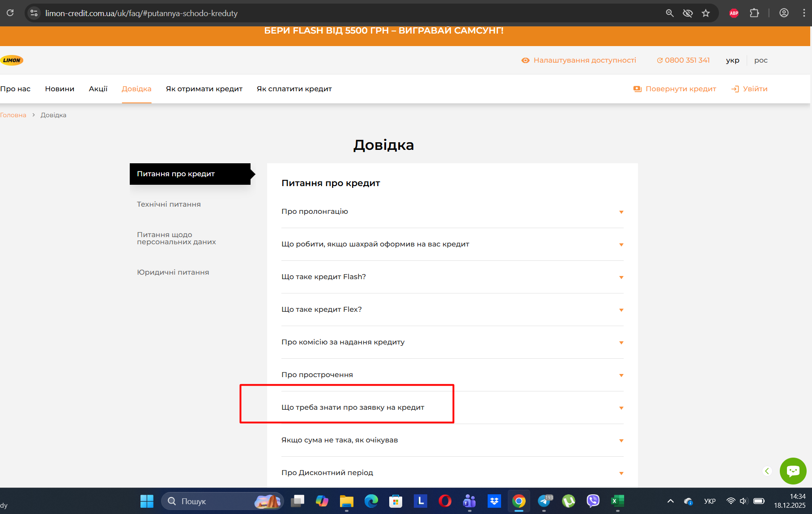Open Microsoft Store from the taskbar

(x=395, y=501)
